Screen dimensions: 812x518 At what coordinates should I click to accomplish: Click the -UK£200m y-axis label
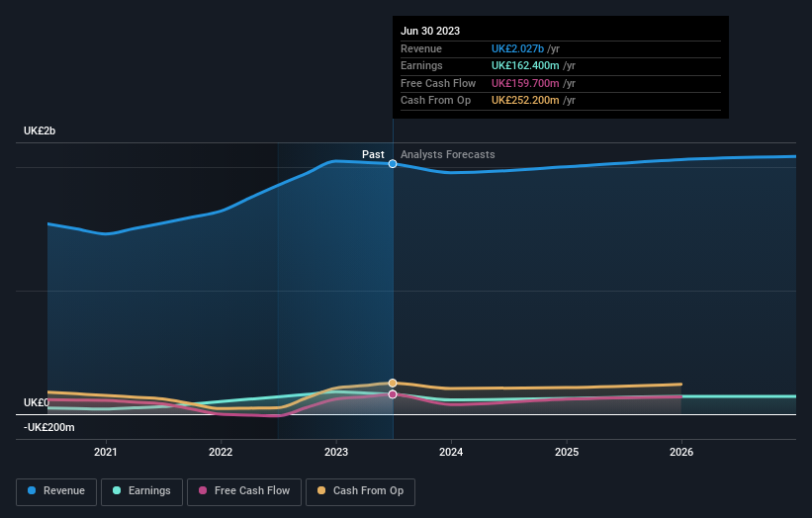pyautogui.click(x=48, y=427)
